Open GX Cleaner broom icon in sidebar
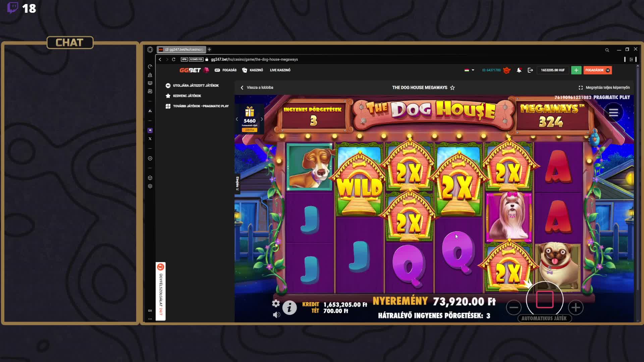The image size is (644, 362). click(150, 75)
